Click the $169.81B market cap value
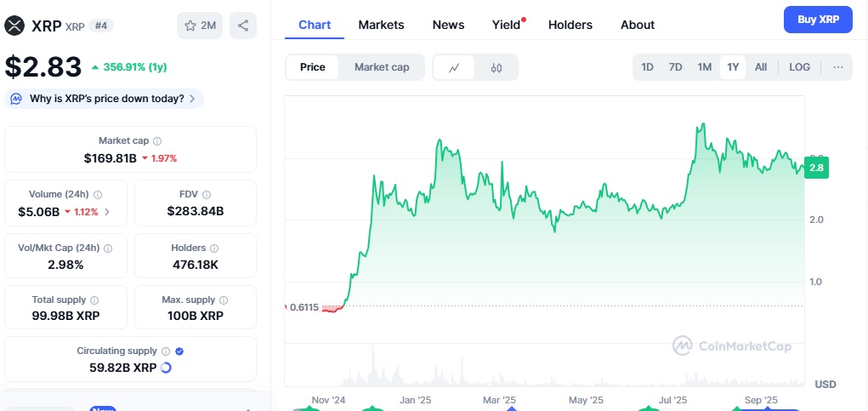 pyautogui.click(x=111, y=158)
